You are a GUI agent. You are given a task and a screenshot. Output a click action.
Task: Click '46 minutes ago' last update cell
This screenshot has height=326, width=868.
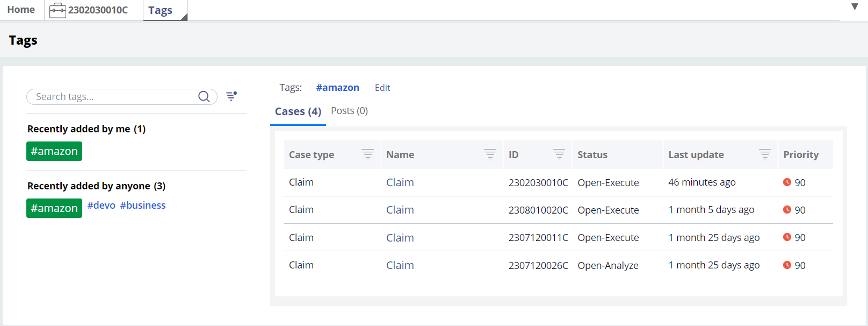click(x=702, y=182)
